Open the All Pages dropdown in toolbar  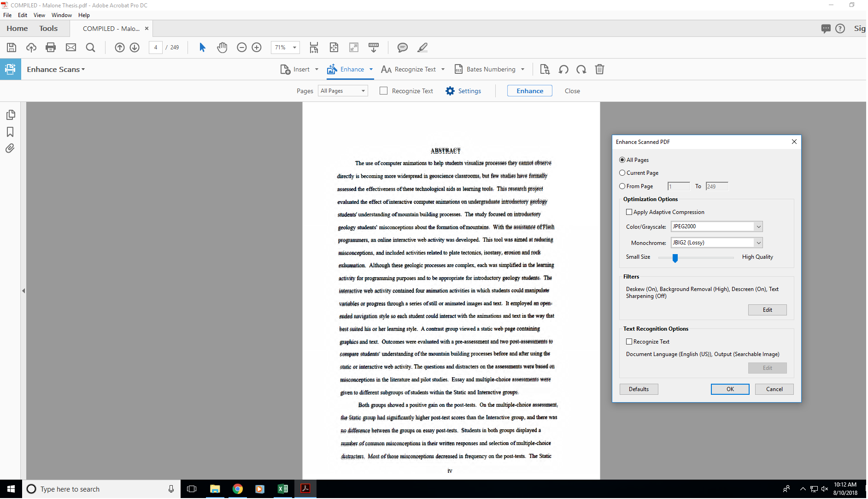coord(343,91)
